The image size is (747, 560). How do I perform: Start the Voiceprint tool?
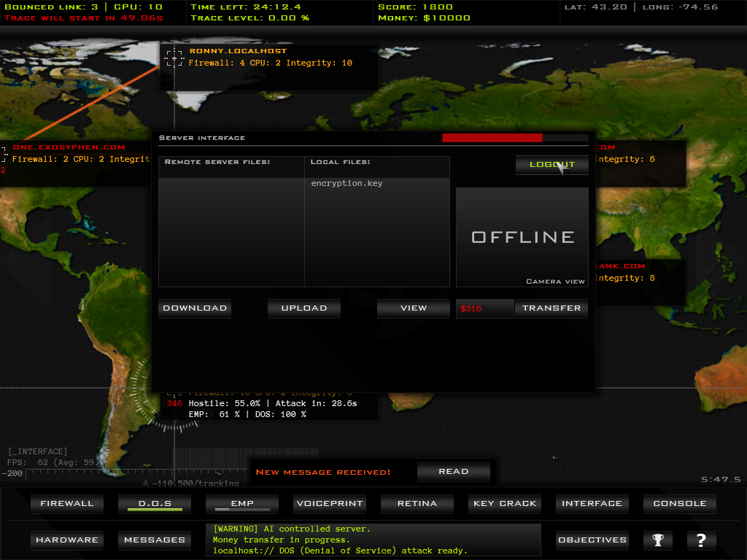coord(329,504)
